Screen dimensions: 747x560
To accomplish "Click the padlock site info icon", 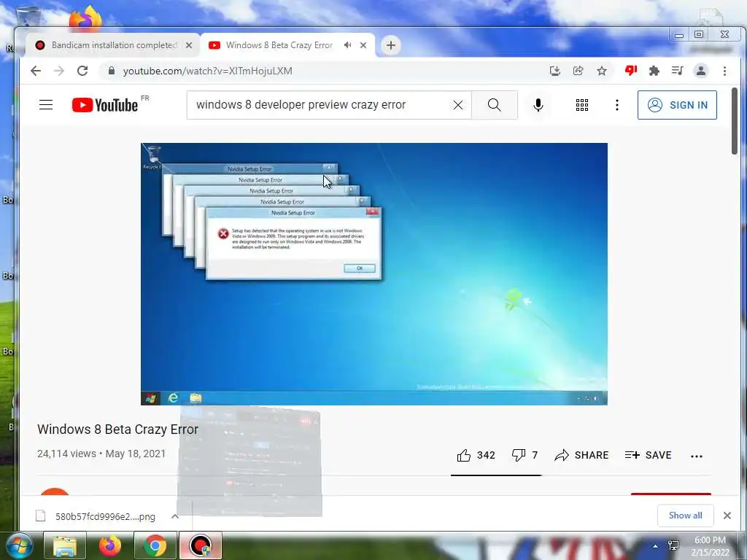I will [112, 71].
